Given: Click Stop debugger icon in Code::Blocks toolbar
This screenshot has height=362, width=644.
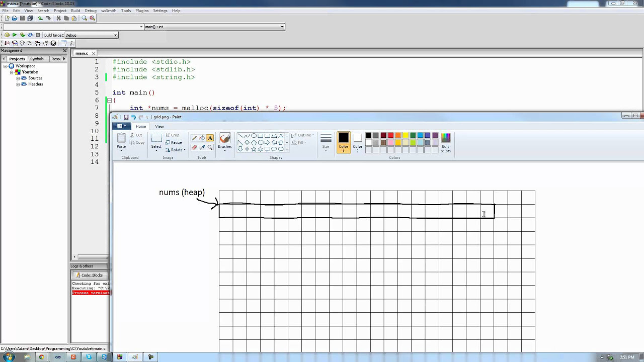Looking at the screenshot, I should point(53,43).
